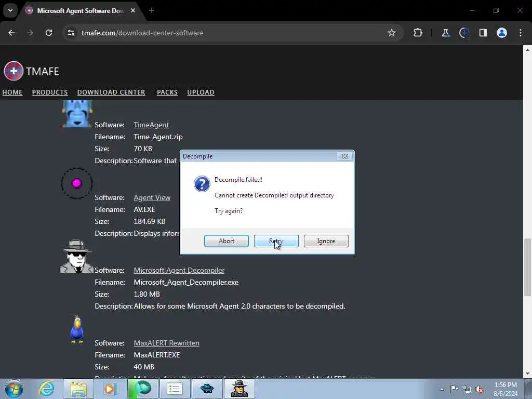This screenshot has width=532, height=399.
Task: Open the list-document taskbar app
Action: click(x=175, y=389)
